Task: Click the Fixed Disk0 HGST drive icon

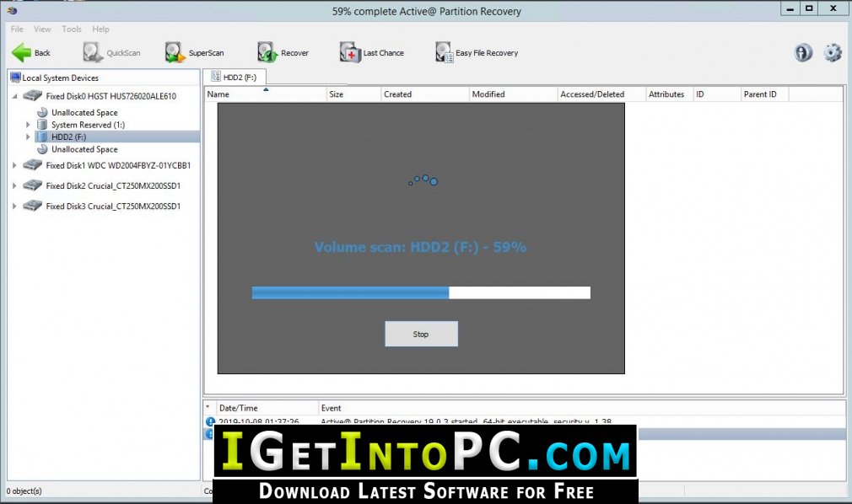Action: pos(33,95)
